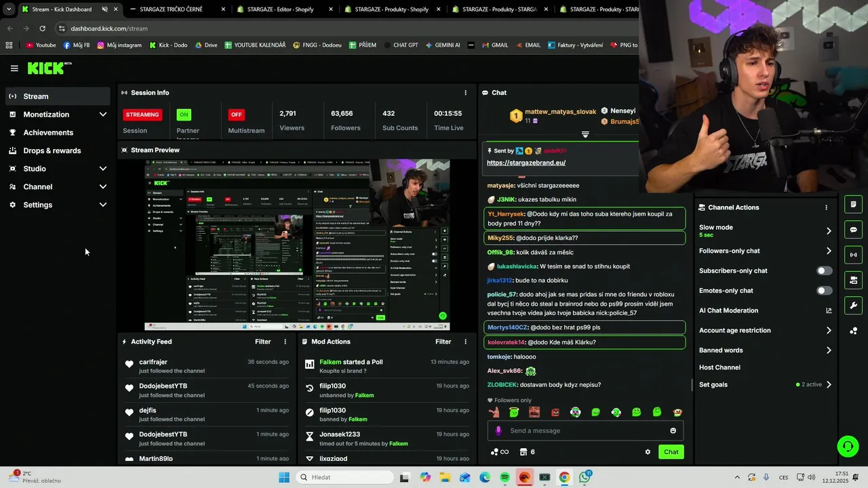Select Stream in the sidebar

pos(58,96)
